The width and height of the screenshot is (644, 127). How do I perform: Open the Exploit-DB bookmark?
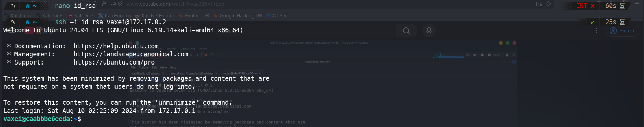coord(194,16)
